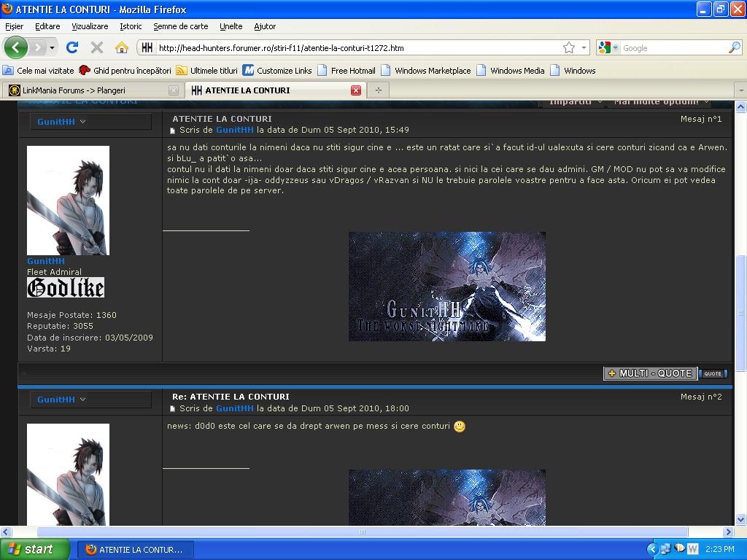
Task: Go to the Home page
Action: 122,47
